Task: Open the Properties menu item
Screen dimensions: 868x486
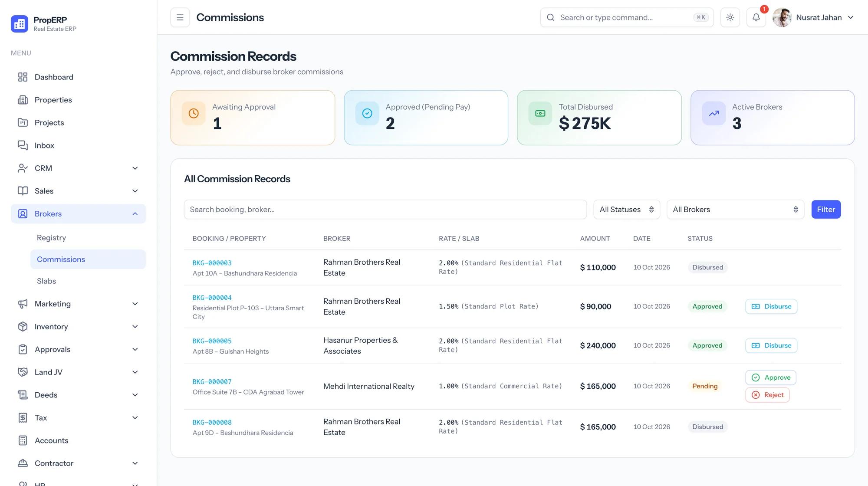Action: pyautogui.click(x=78, y=100)
